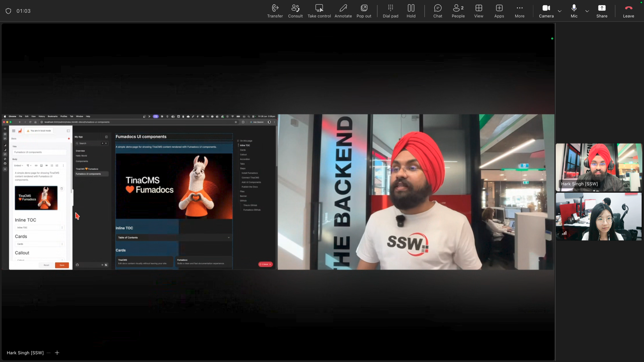Open the View layout options
Image resolution: width=644 pixels, height=362 pixels.
tap(479, 11)
